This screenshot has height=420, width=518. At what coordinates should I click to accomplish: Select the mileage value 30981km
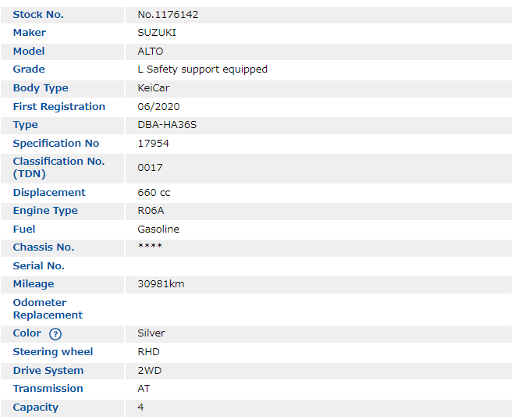[161, 284]
